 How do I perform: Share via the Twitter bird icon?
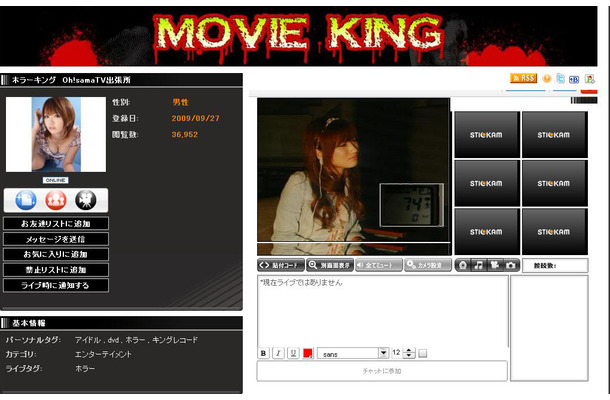tap(561, 78)
